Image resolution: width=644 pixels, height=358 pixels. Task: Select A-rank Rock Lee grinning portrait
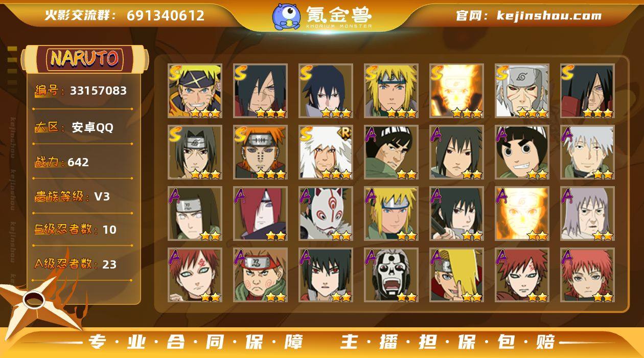(522, 152)
